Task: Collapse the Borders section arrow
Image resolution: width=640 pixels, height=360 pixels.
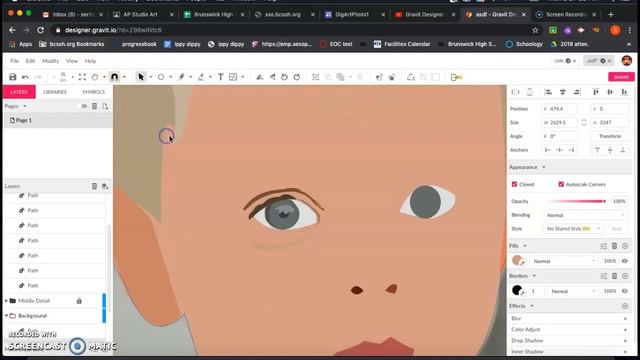Action: click(x=534, y=276)
